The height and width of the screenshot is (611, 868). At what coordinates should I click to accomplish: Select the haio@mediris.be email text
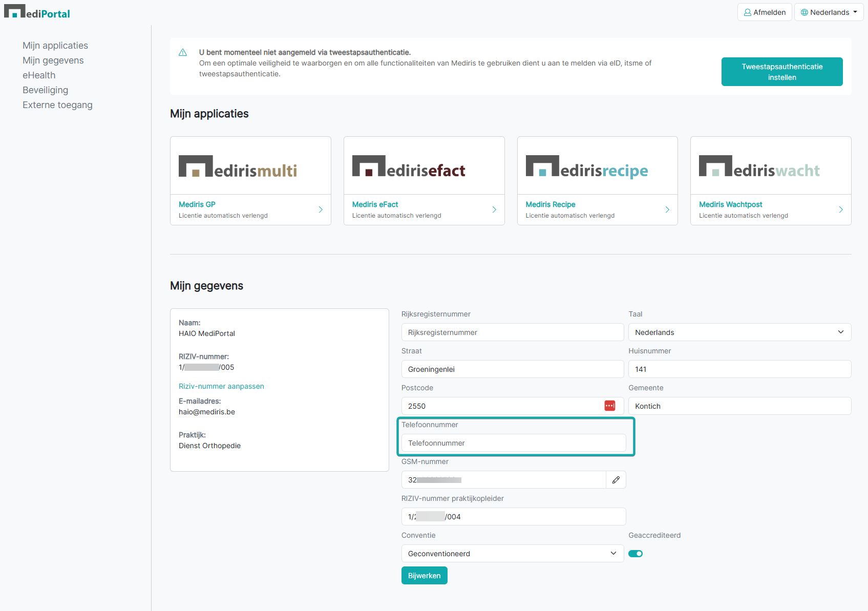pyautogui.click(x=207, y=412)
